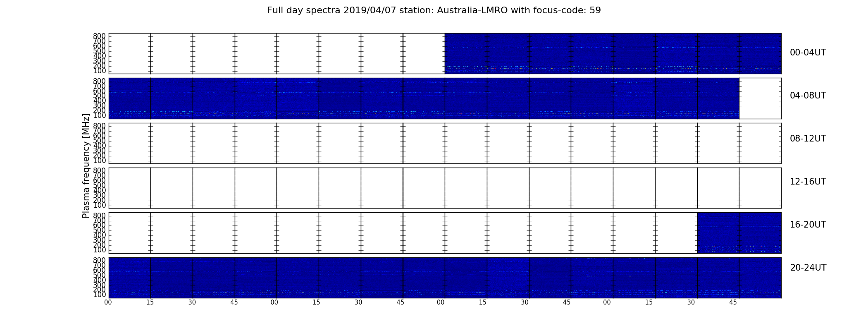Click the 'Plasma frequency [MHz]' axis label
Viewport: 868px width, 331px height.
tap(86, 165)
